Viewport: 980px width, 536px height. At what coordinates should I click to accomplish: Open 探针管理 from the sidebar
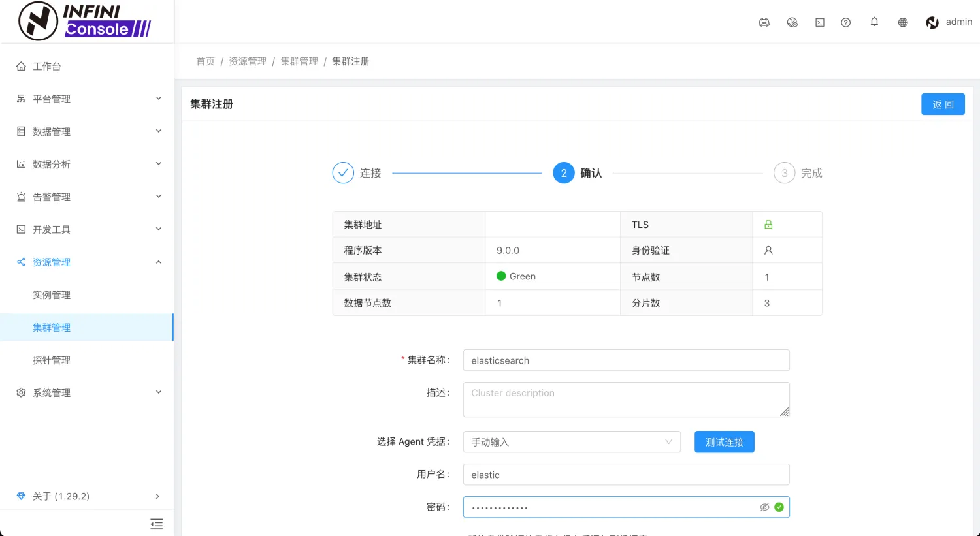(52, 360)
